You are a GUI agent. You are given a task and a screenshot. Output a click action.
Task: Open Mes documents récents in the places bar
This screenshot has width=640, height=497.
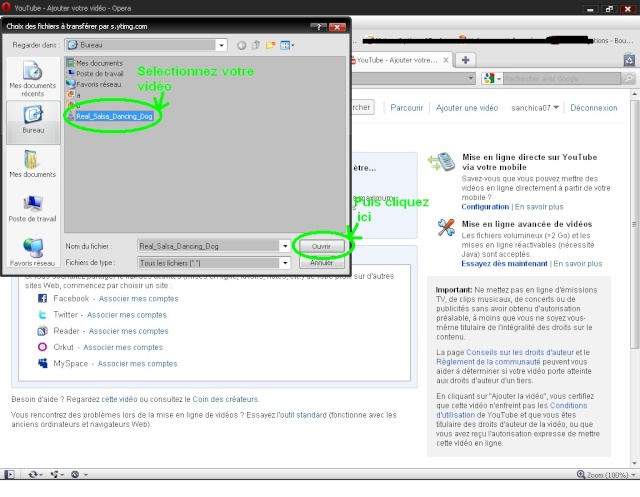pyautogui.click(x=33, y=79)
